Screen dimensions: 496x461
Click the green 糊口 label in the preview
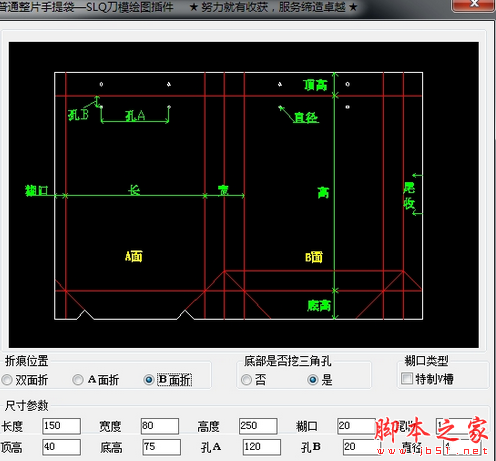(x=37, y=190)
